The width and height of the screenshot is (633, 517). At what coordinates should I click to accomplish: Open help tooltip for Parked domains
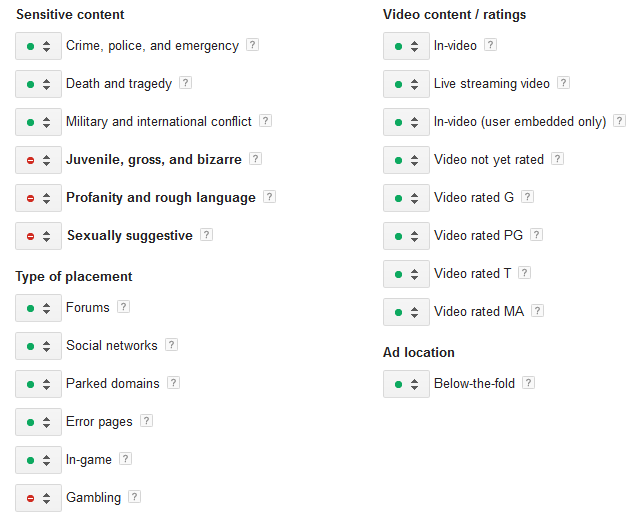click(173, 383)
